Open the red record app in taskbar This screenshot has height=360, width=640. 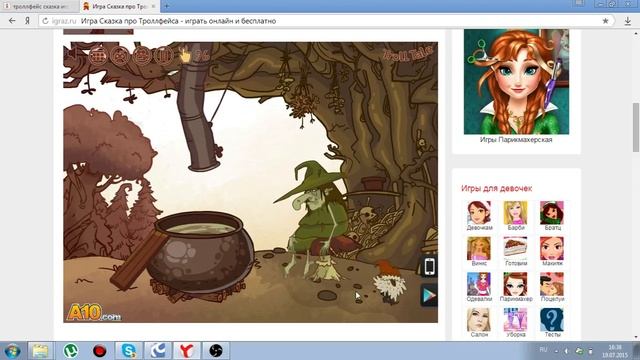(100, 351)
